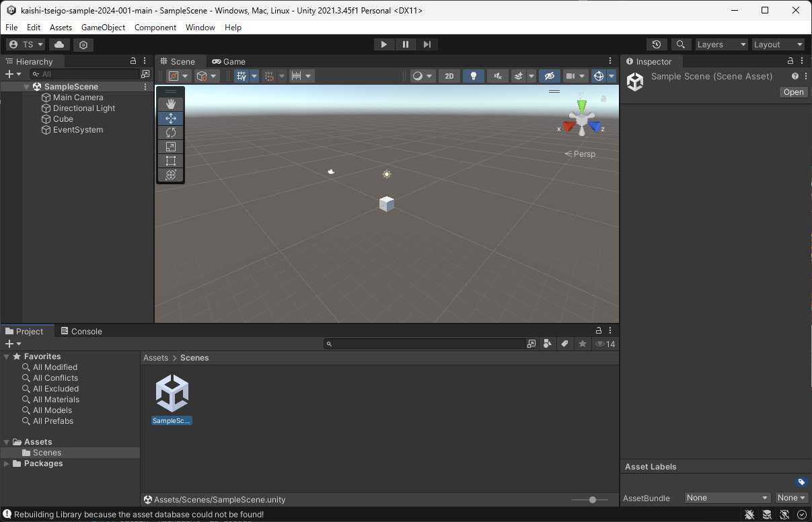Toggle the Hierarchy panel lock
The height and width of the screenshot is (522, 812).
tap(133, 61)
